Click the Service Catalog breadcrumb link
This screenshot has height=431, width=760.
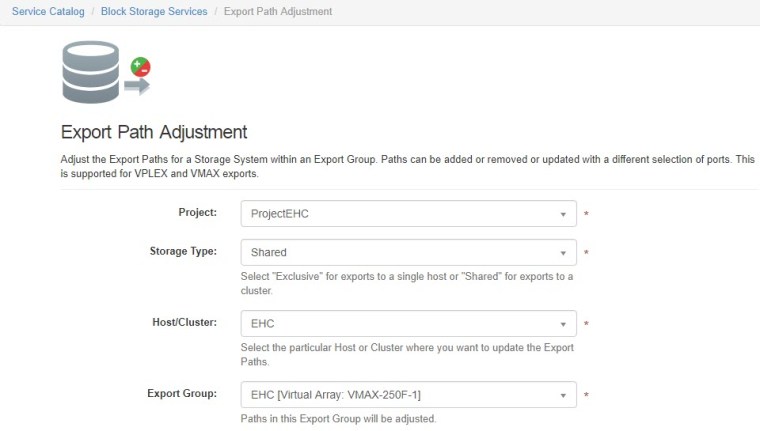(50, 12)
